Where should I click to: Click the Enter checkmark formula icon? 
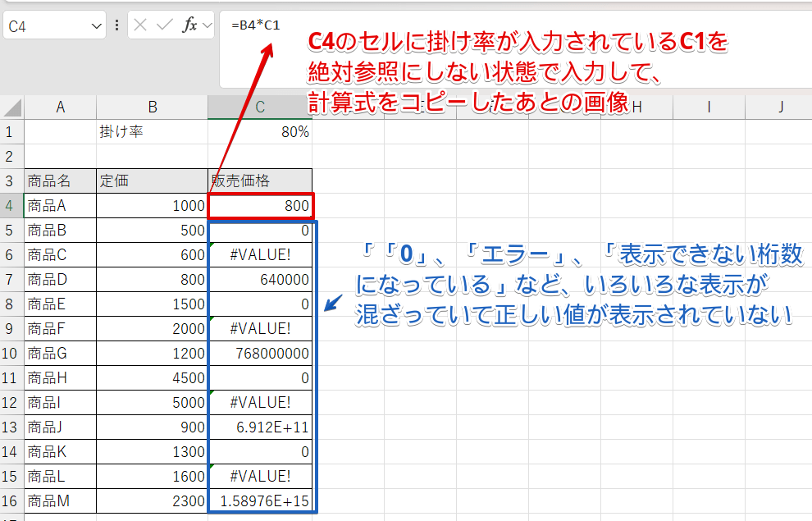tap(164, 25)
